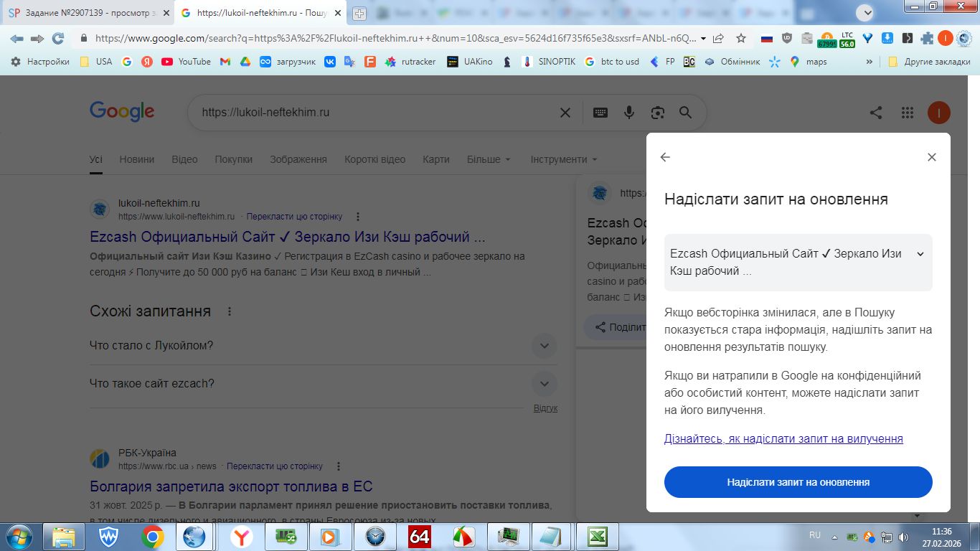Open the YouTube bookmark
The height and width of the screenshot is (551, 980).
click(x=186, y=62)
